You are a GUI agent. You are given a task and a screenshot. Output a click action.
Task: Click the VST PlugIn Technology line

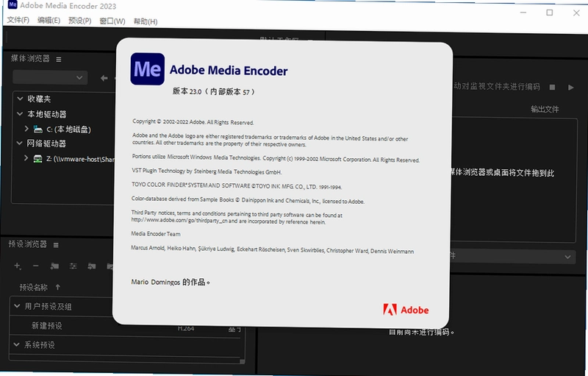pos(207,171)
